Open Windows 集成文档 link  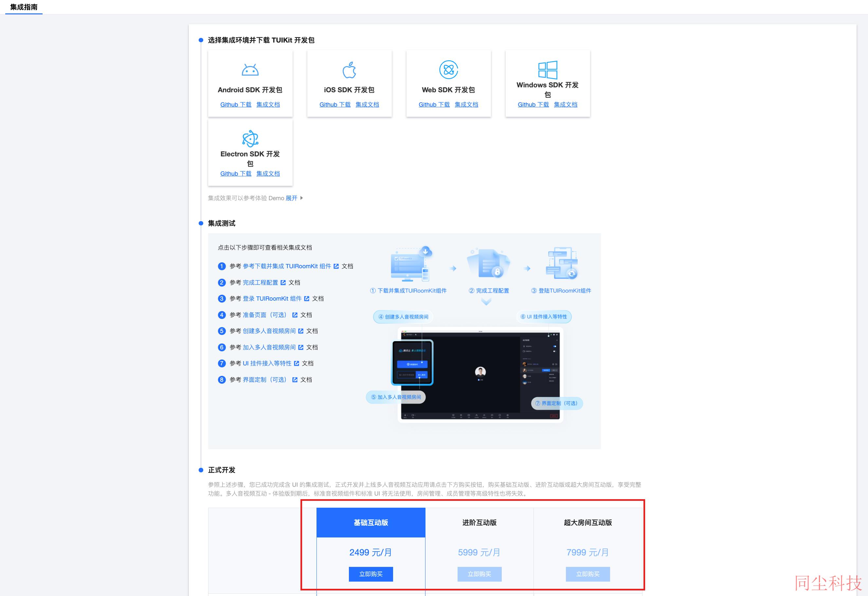(565, 105)
